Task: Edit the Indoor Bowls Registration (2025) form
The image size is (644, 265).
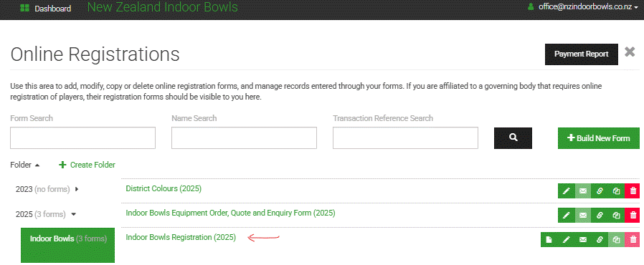Action: tap(566, 239)
